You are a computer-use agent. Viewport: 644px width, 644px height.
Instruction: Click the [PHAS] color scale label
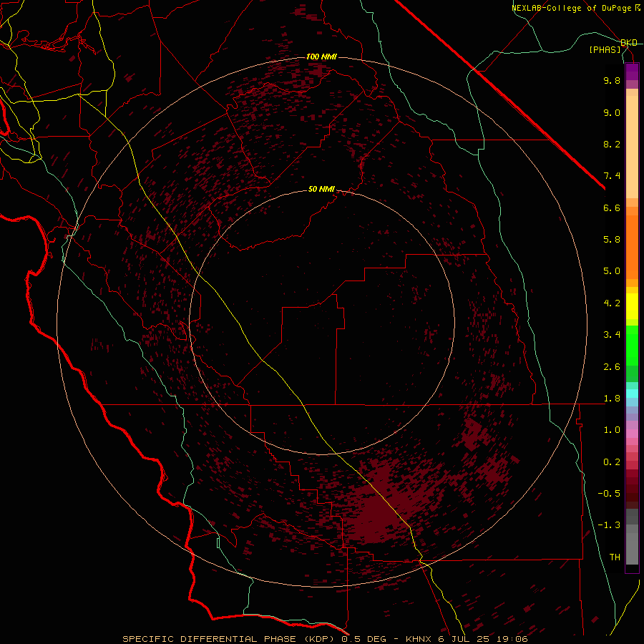click(x=605, y=49)
